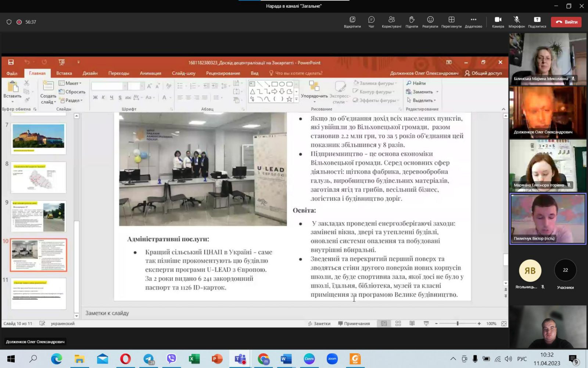The width and height of the screenshot is (588, 368).
Task: Open the Вставка ribbon tab
Action: coord(64,73)
